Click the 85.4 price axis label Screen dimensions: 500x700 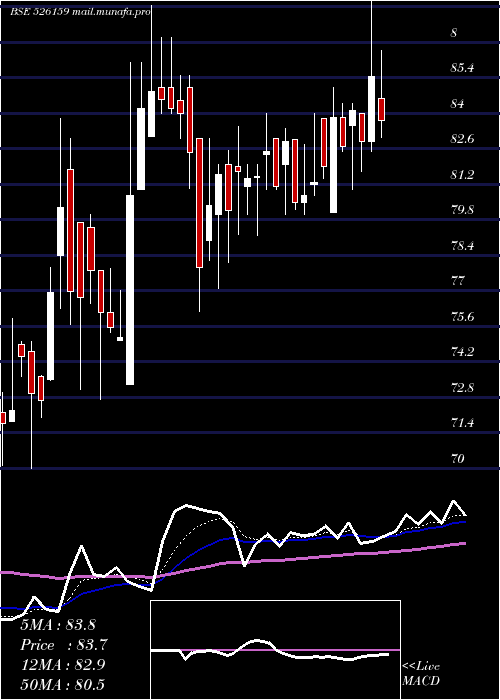(462, 68)
